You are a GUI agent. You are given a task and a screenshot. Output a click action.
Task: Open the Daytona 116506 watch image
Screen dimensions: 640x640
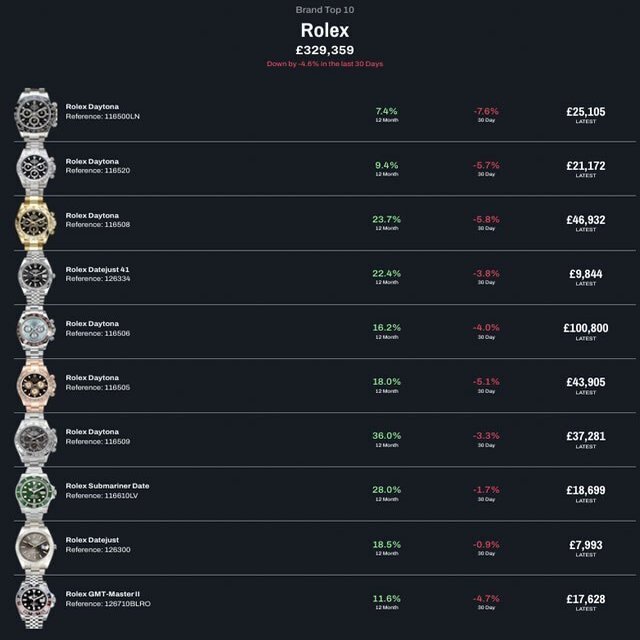35,329
